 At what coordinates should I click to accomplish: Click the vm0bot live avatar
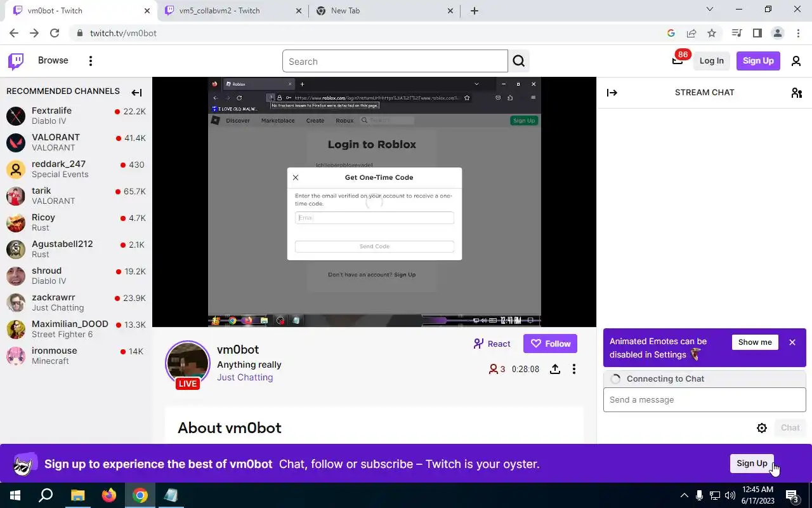coord(188,363)
